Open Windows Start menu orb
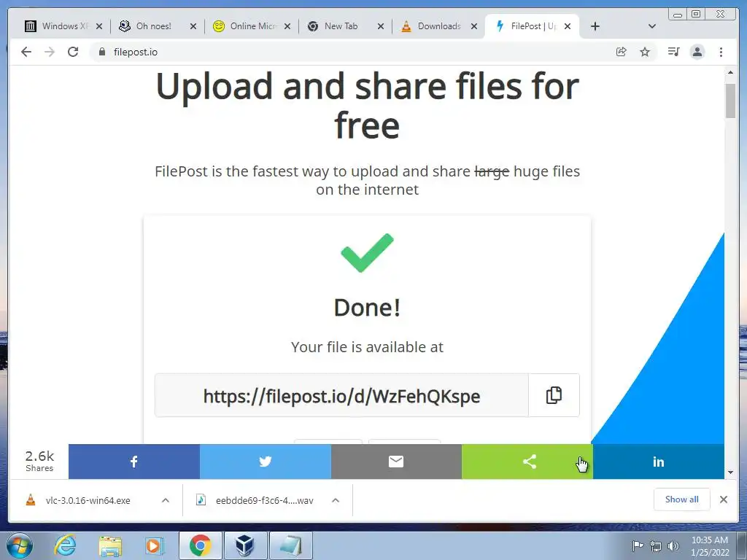747x560 pixels. [x=20, y=545]
